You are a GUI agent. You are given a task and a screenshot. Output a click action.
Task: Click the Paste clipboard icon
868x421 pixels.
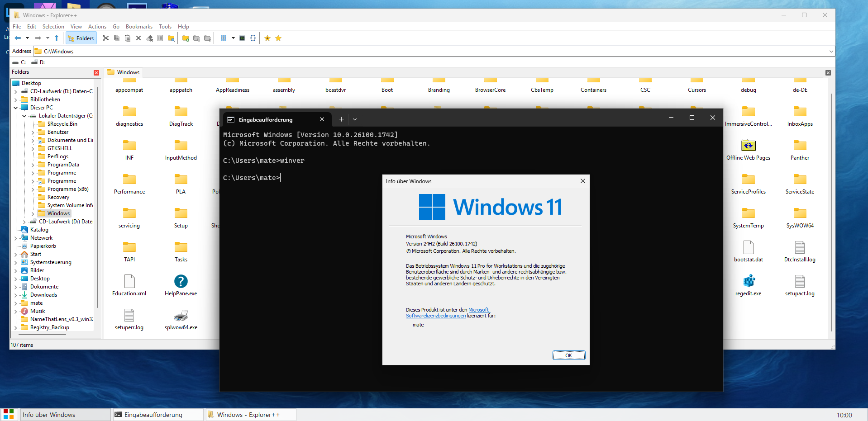point(128,38)
